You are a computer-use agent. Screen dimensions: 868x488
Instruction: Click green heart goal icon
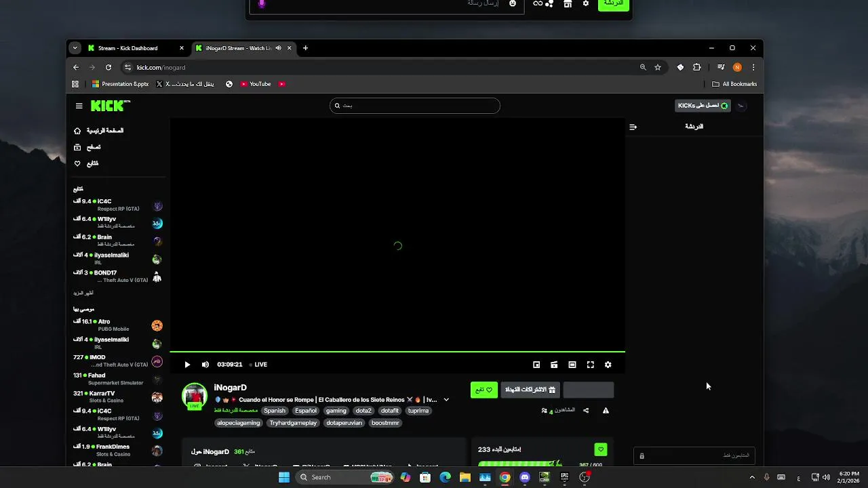[600, 449]
